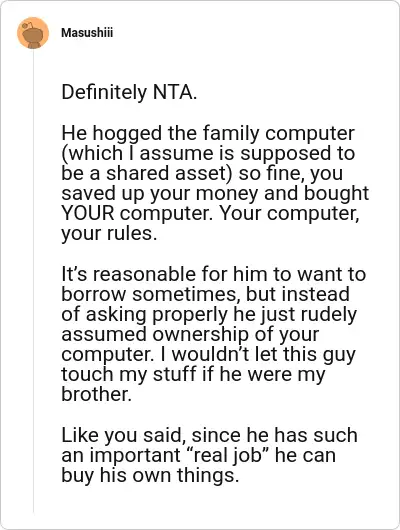This screenshot has height=530, width=400.
Task: Open the Masushiii user avatar
Action: click(x=33, y=33)
